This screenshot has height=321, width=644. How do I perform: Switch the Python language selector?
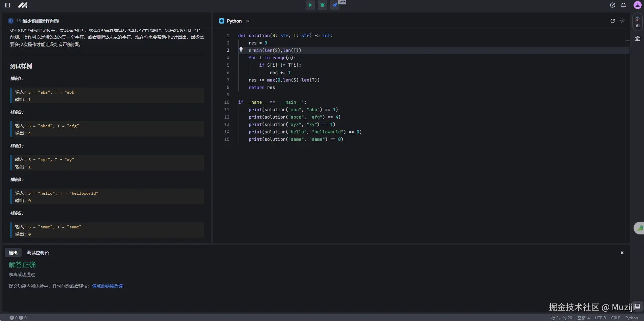point(234,21)
